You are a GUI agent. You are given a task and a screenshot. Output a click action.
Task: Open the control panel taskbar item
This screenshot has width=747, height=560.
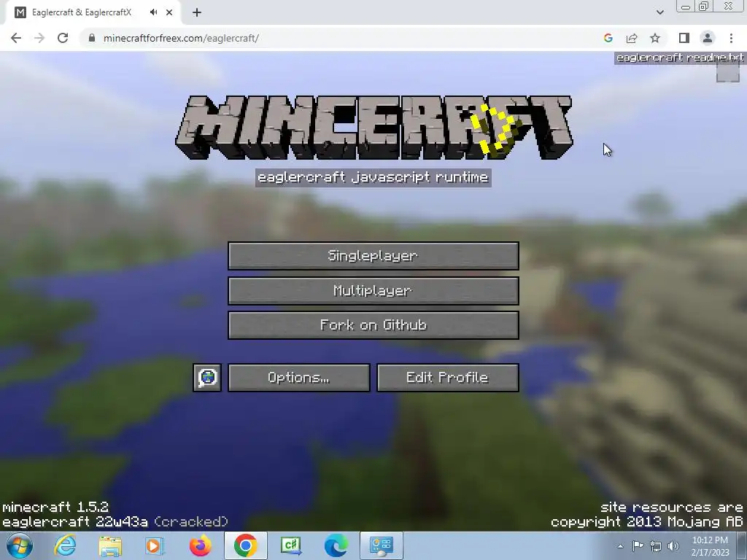point(381,545)
